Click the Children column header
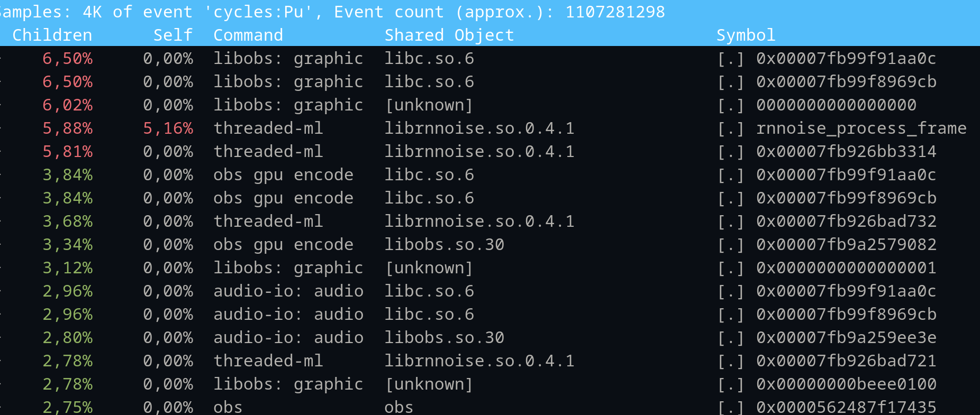The image size is (980, 415). tap(52, 35)
